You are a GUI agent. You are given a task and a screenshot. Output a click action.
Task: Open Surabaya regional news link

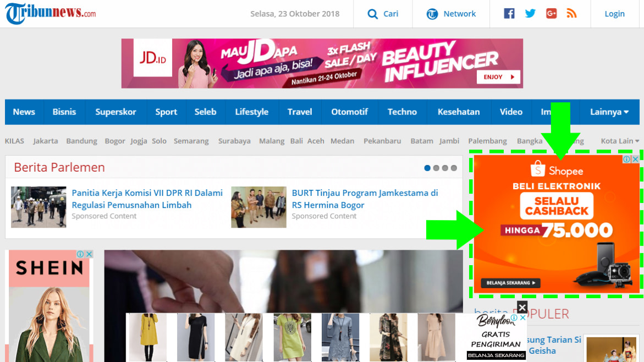tap(234, 141)
